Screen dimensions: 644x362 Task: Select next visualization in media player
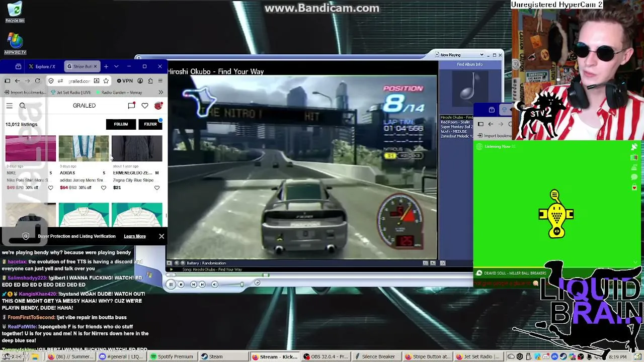click(183, 263)
